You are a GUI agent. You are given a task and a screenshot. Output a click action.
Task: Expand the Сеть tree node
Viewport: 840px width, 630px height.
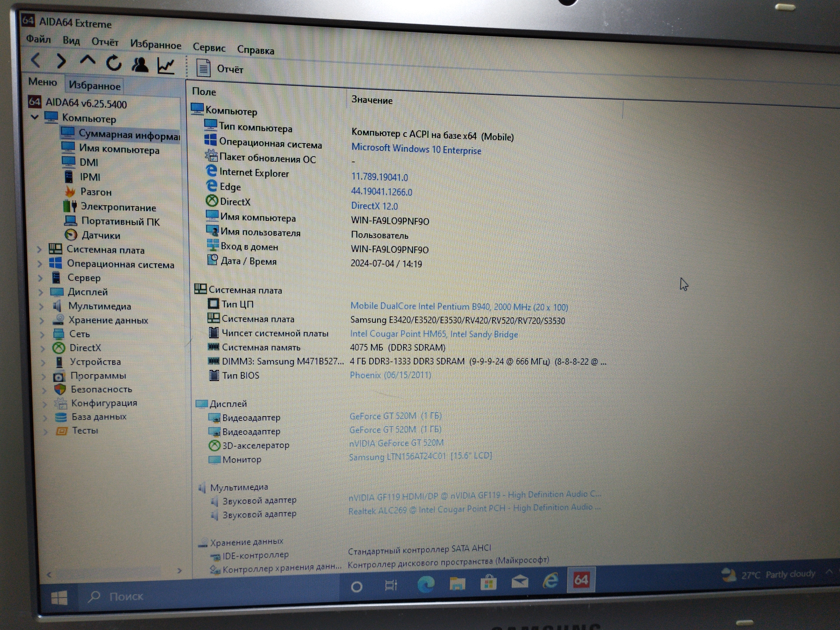[x=42, y=334]
